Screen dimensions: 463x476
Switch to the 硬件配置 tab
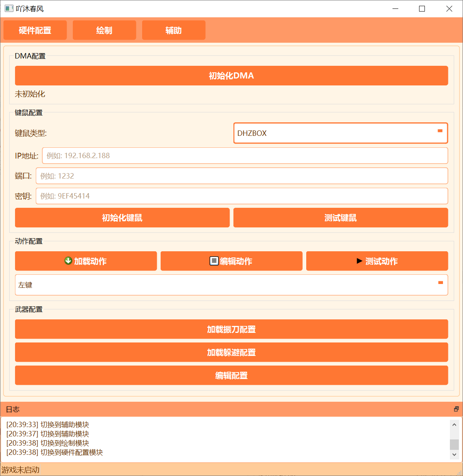tap(35, 30)
